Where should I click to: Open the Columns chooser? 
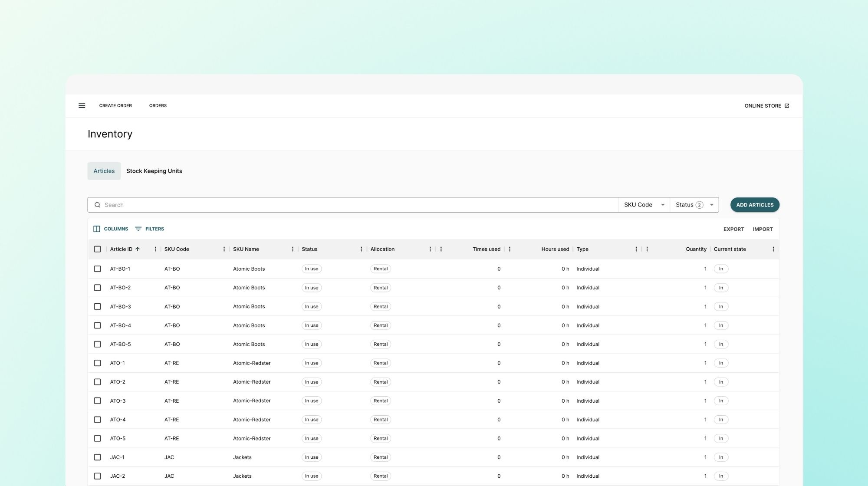(111, 229)
